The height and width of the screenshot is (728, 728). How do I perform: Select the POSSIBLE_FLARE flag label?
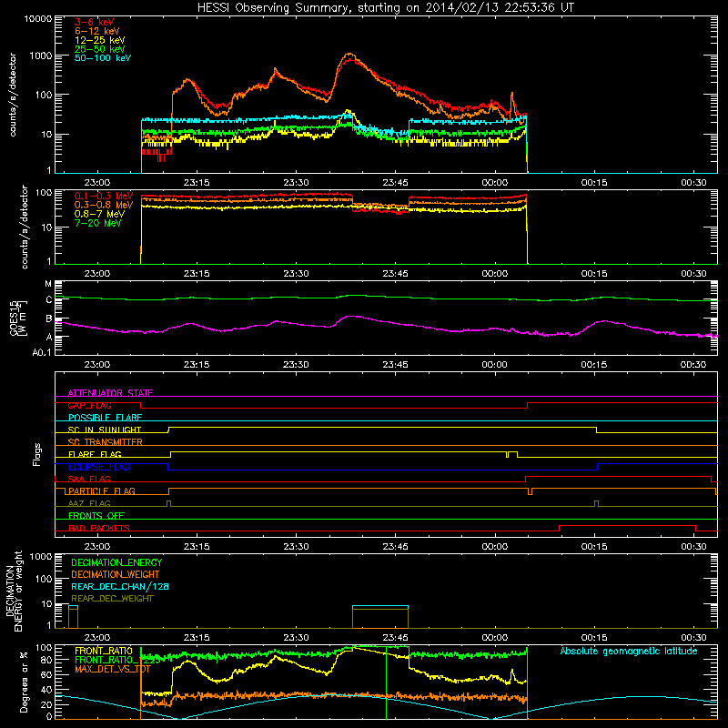point(105,418)
